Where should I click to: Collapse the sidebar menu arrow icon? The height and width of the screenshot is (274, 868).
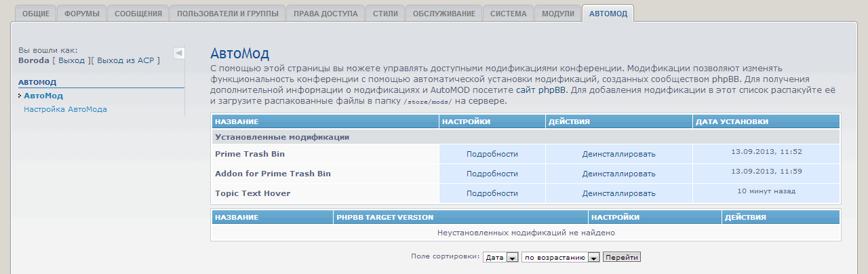pos(179,53)
